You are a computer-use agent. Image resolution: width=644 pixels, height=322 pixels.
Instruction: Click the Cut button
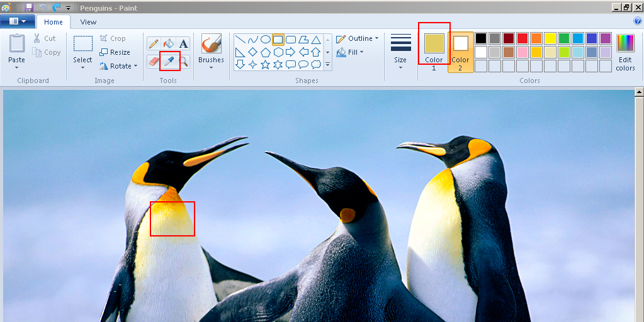[x=44, y=38]
